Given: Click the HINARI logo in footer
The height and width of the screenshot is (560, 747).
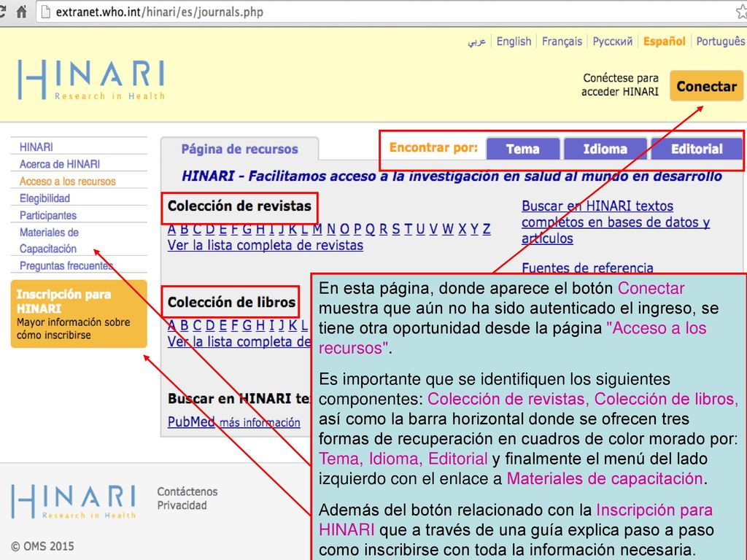Looking at the screenshot, I should click(74, 502).
